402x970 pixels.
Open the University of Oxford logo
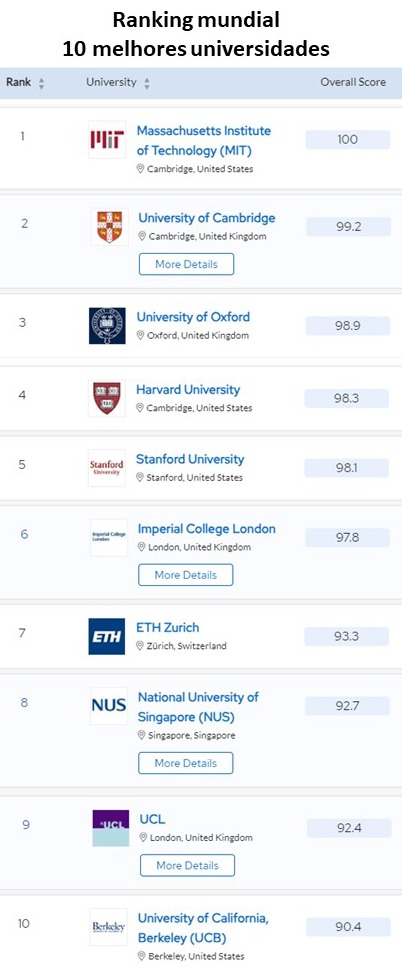pos(107,325)
